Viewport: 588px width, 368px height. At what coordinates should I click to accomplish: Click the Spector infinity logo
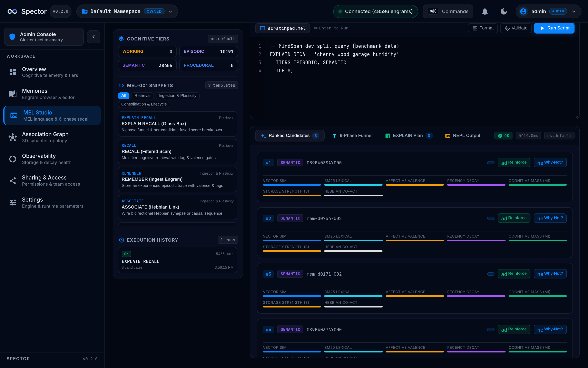(x=12, y=11)
